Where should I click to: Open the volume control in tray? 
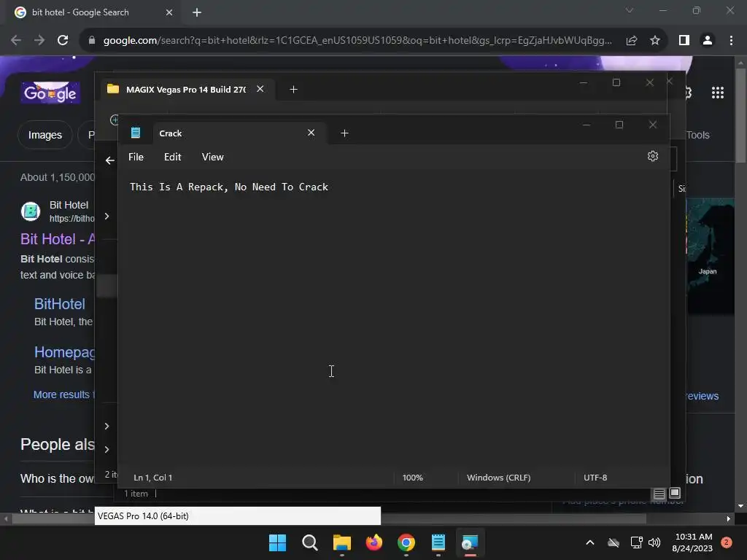point(654,542)
